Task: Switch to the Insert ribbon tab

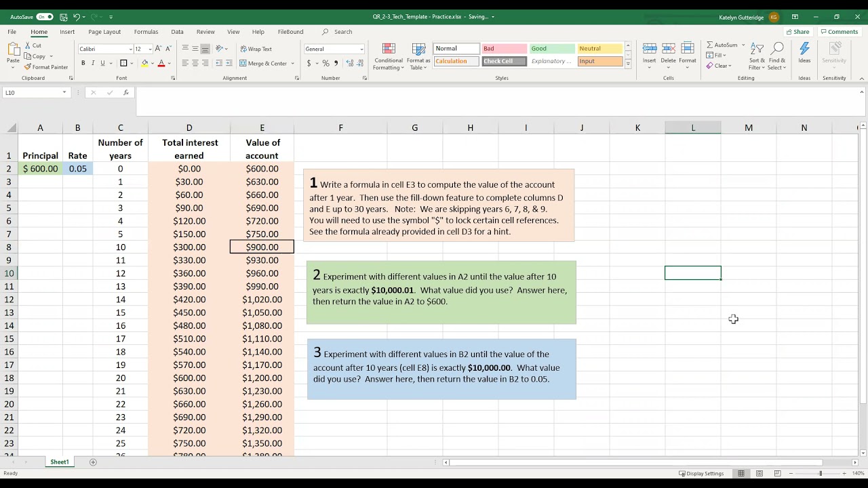Action: pos(67,32)
